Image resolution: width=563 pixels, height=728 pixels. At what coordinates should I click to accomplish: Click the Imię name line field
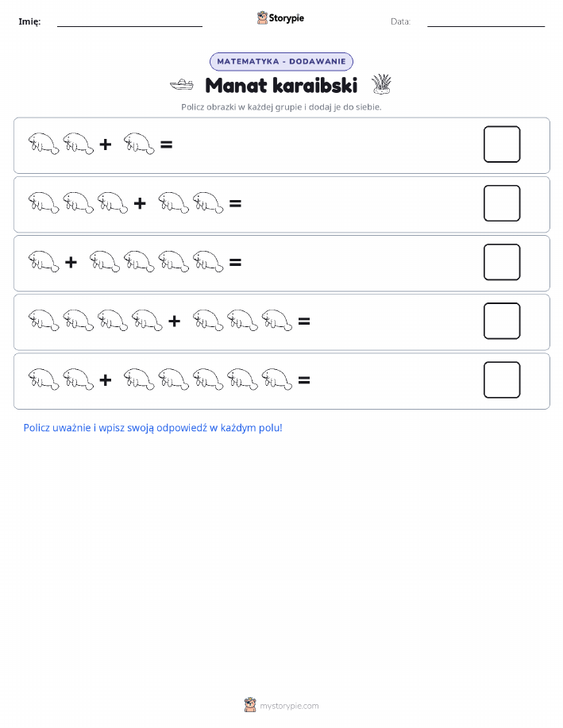coord(129,21)
